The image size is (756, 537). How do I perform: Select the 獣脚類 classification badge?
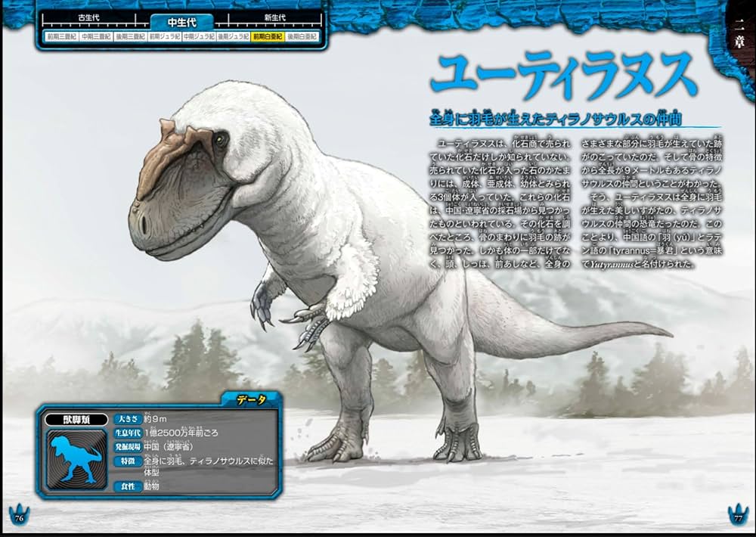click(76, 419)
